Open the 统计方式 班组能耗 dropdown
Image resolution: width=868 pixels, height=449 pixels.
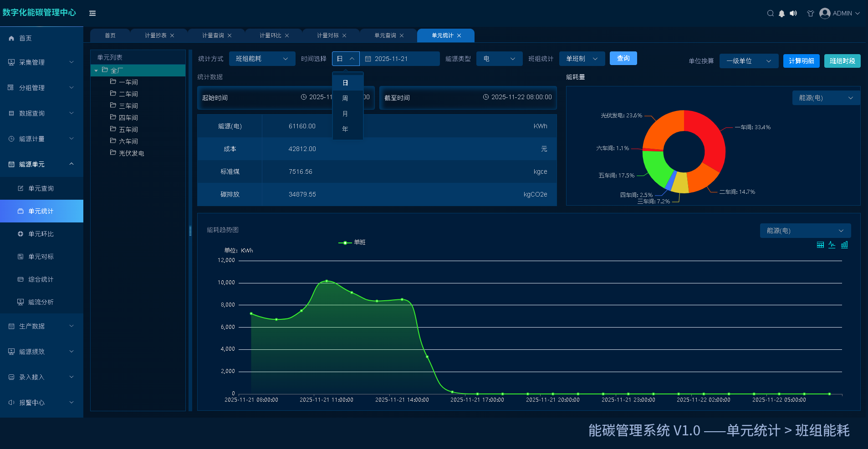tap(262, 59)
